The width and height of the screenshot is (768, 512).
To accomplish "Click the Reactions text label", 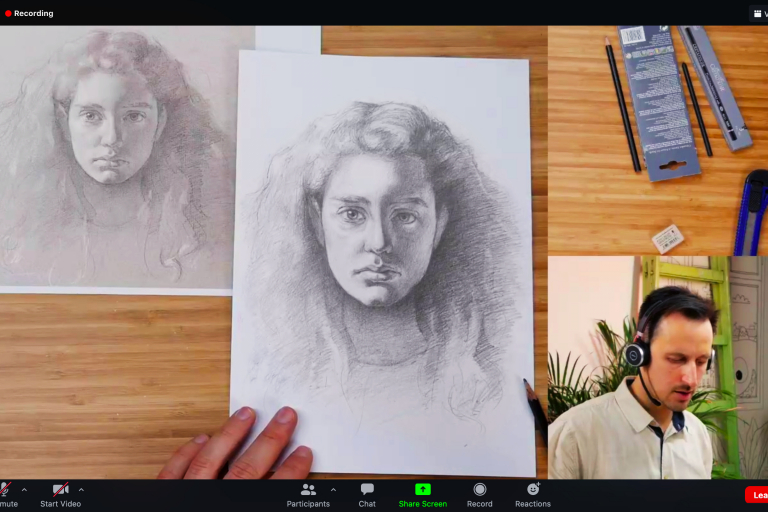I will coord(533,504).
